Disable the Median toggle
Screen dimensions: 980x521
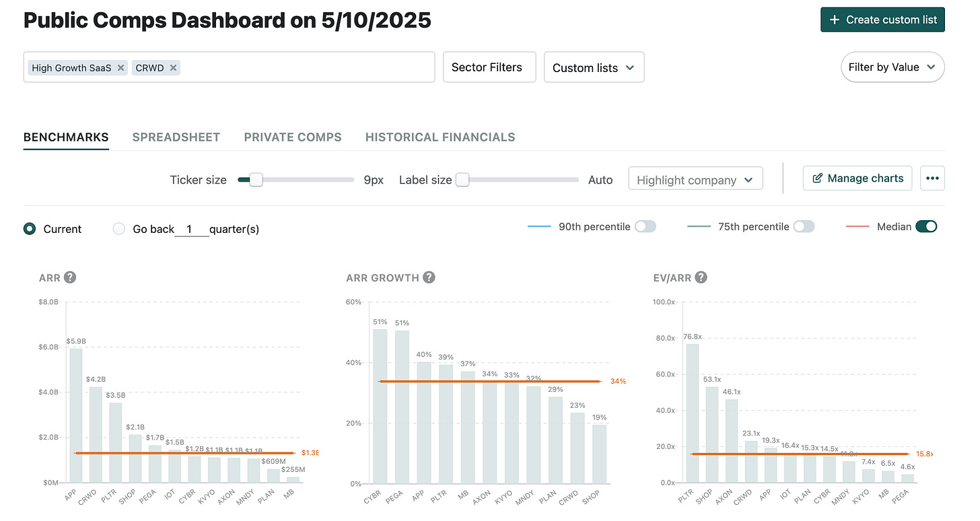(926, 227)
